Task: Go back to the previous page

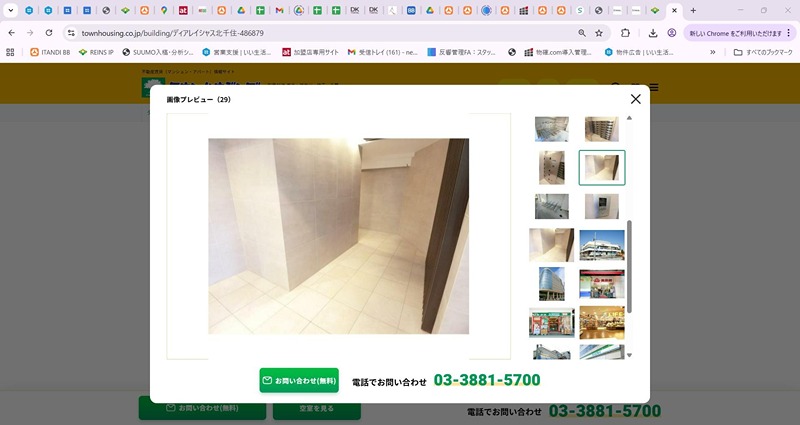Action: (x=12, y=33)
